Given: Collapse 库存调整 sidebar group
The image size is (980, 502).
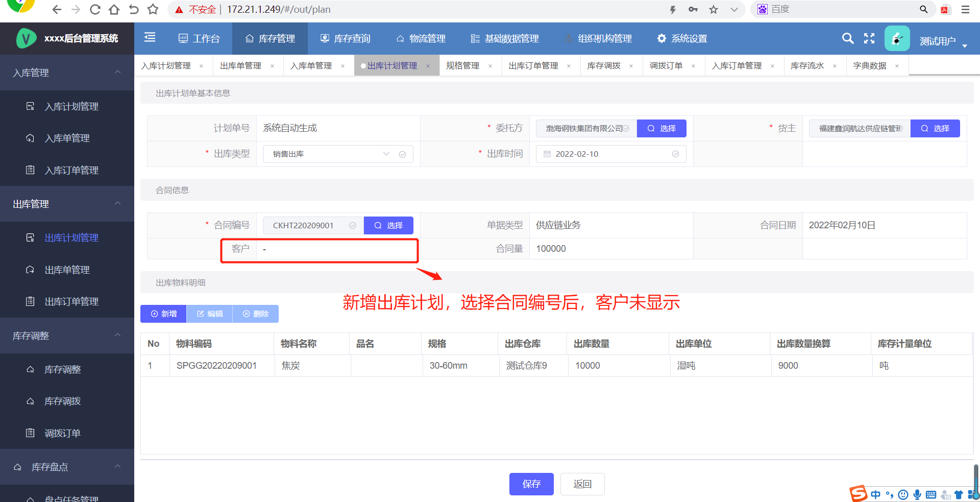Looking at the screenshot, I should (x=67, y=336).
